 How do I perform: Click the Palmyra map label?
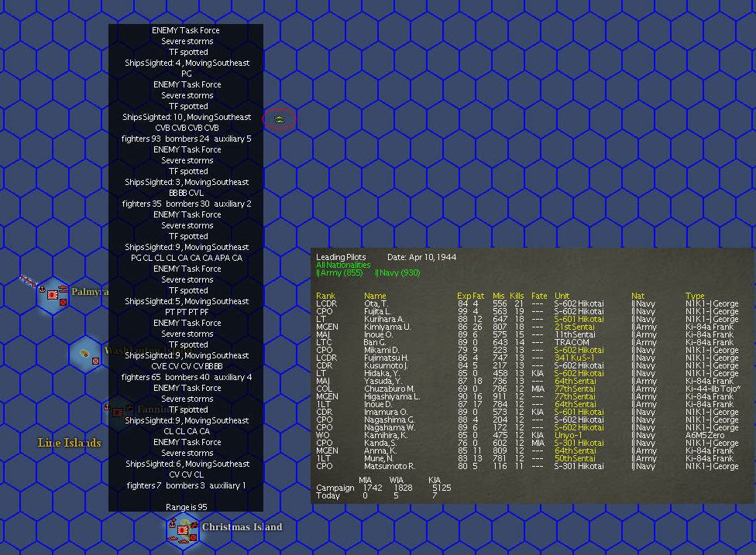click(x=90, y=292)
